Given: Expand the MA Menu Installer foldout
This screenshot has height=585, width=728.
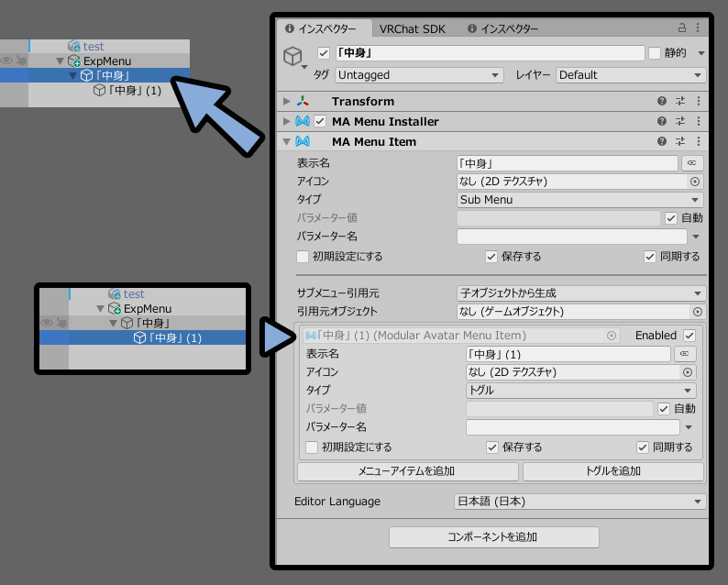Looking at the screenshot, I should [286, 121].
